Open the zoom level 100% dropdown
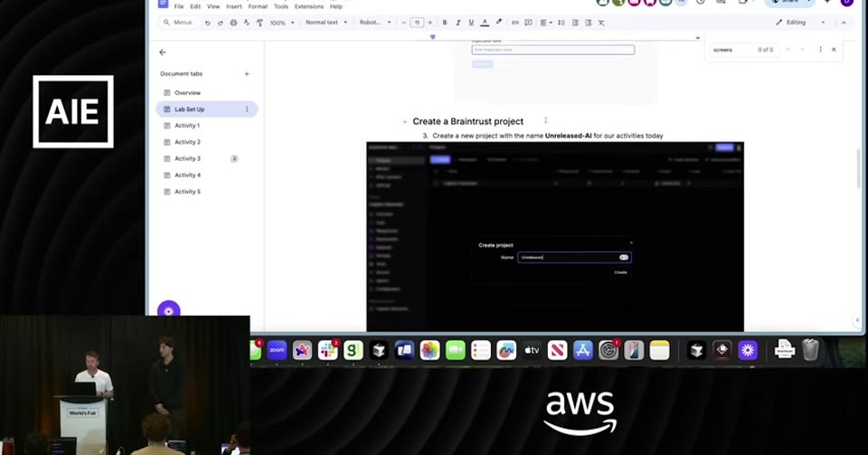Screen dimensions: 868x455 pos(282,23)
